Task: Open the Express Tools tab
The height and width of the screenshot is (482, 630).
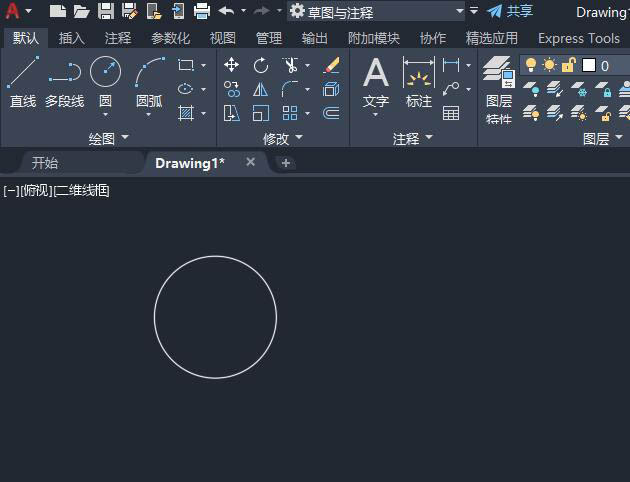Action: [579, 39]
